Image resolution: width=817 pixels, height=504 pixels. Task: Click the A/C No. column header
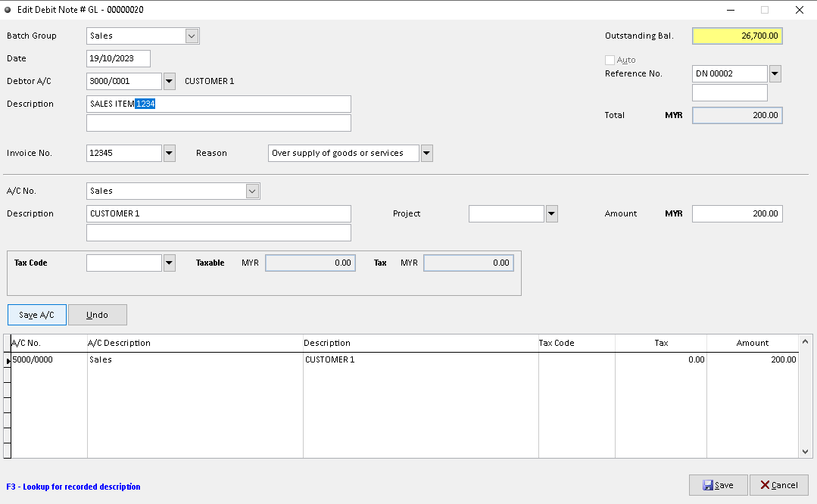(49, 343)
